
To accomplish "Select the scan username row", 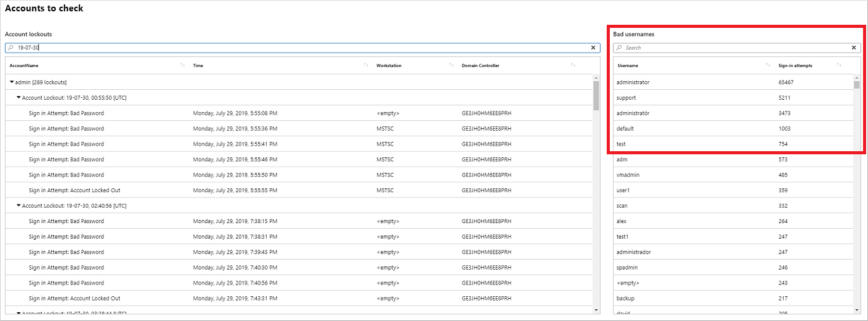I will (x=733, y=205).
